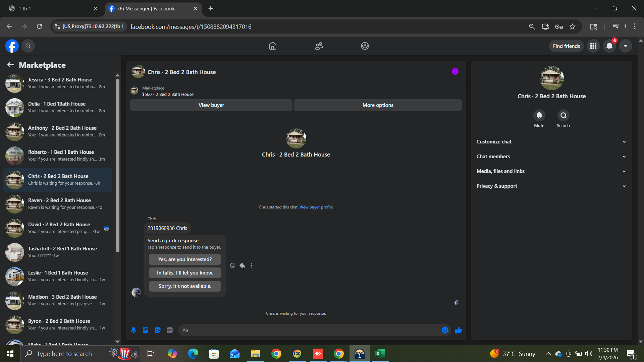Open a new browser tab
Image resolution: width=644 pixels, height=362 pixels.
211,8
